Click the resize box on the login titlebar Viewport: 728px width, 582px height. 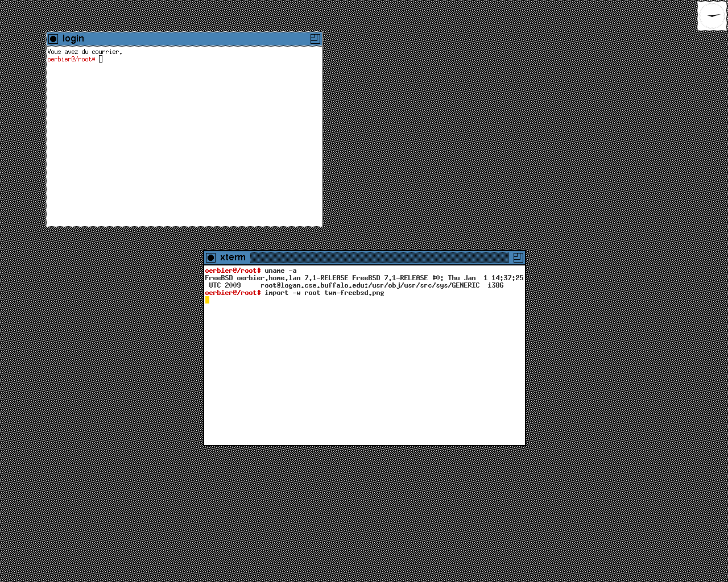coord(315,39)
